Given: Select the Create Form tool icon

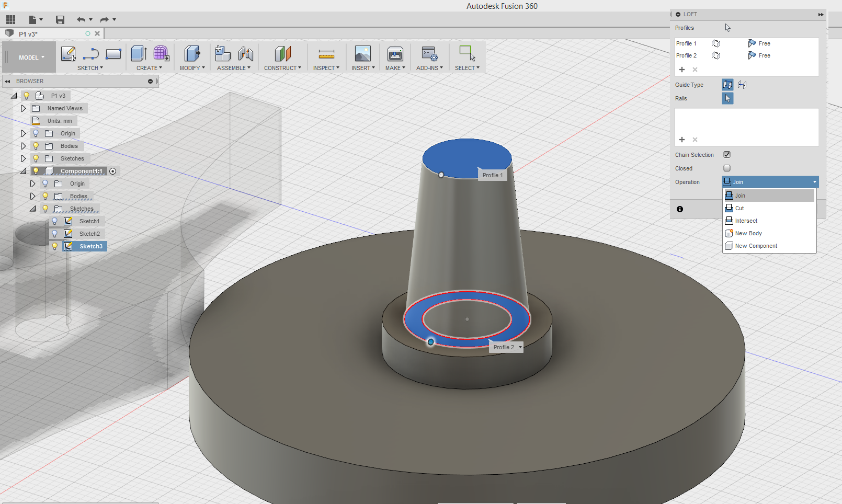Looking at the screenshot, I should (161, 53).
